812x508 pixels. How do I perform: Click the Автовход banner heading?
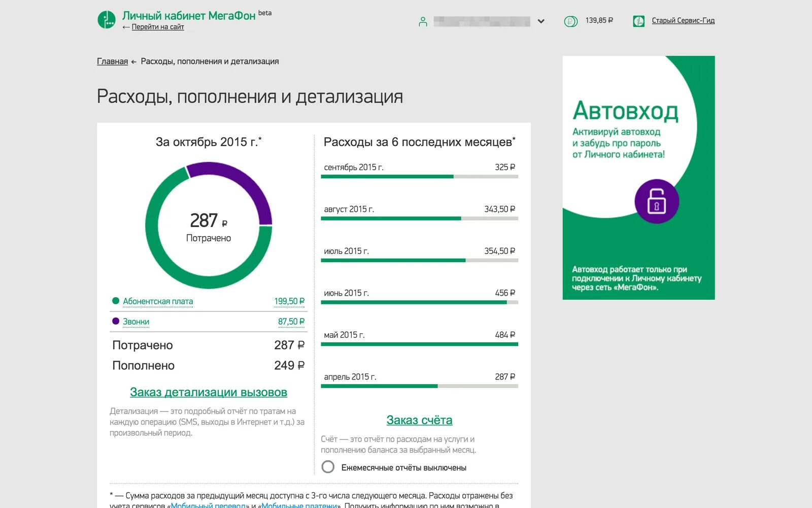(x=625, y=111)
